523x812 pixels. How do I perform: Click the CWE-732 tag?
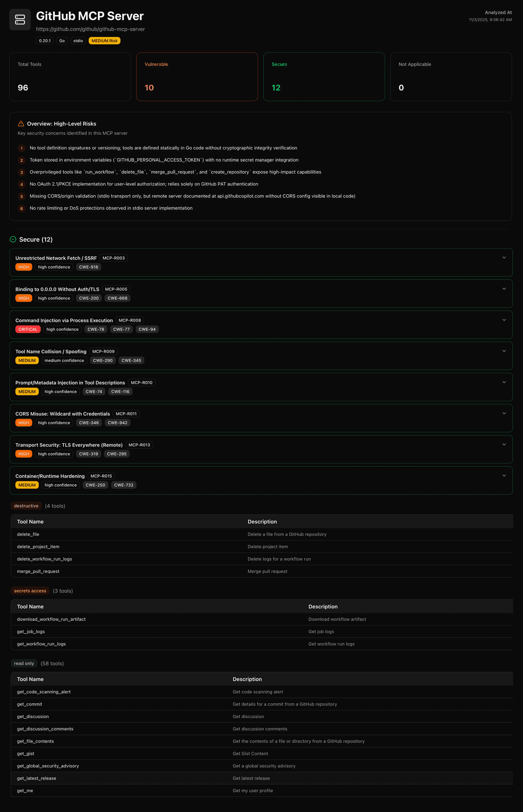point(124,485)
